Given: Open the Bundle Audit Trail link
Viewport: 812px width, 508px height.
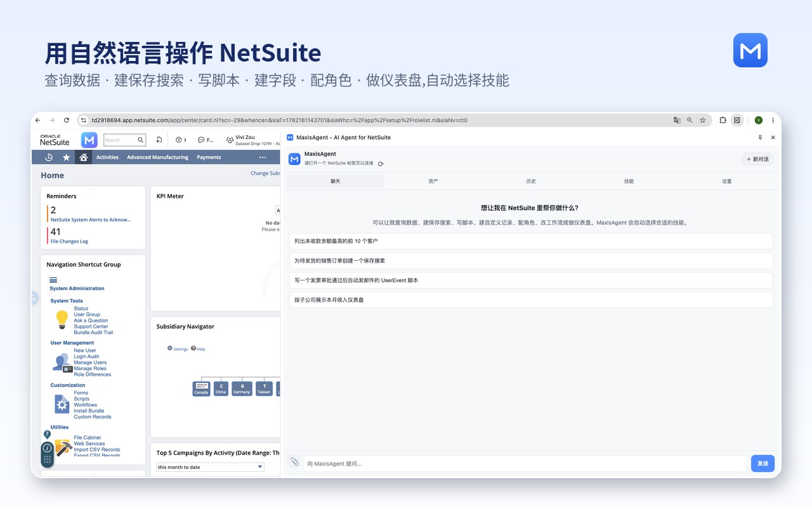Looking at the screenshot, I should tap(93, 333).
